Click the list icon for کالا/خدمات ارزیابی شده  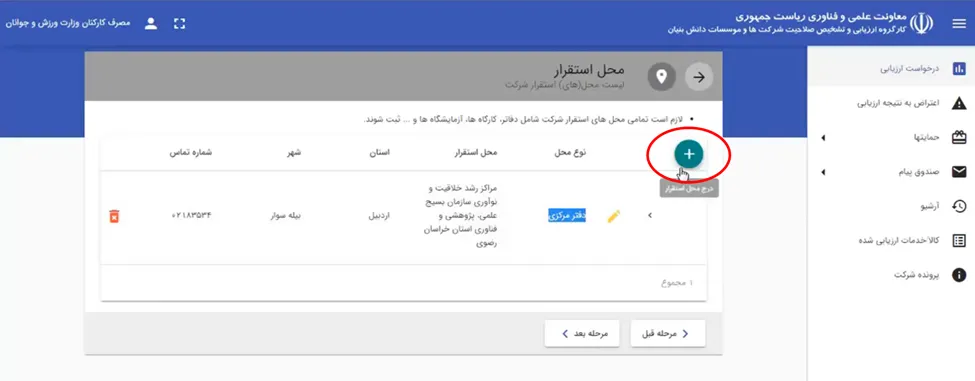click(959, 241)
